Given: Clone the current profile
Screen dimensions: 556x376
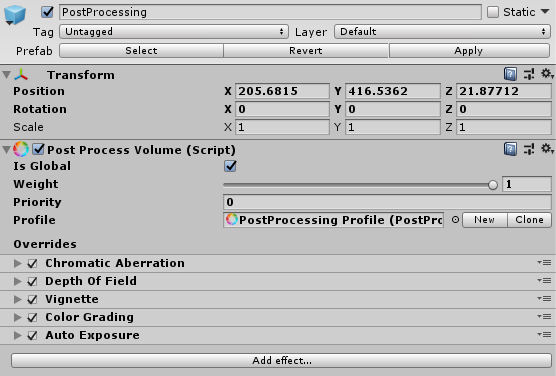Looking at the screenshot, I should (529, 220).
